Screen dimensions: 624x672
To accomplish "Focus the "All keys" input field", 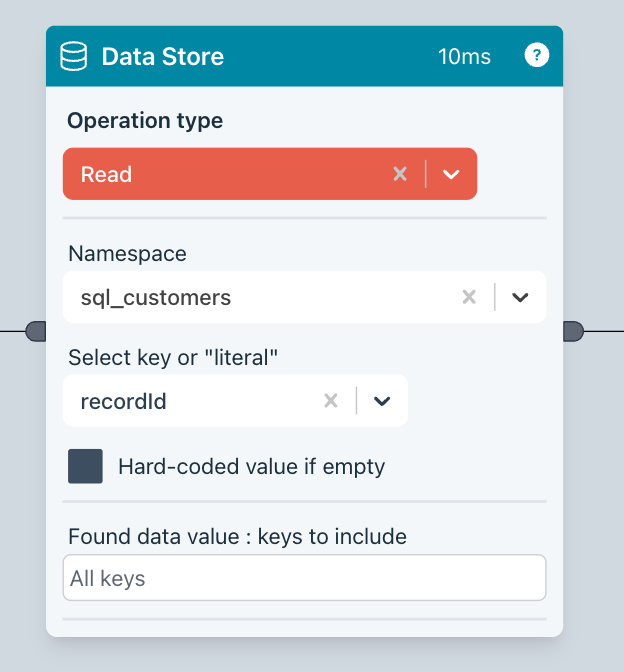I will [x=304, y=578].
